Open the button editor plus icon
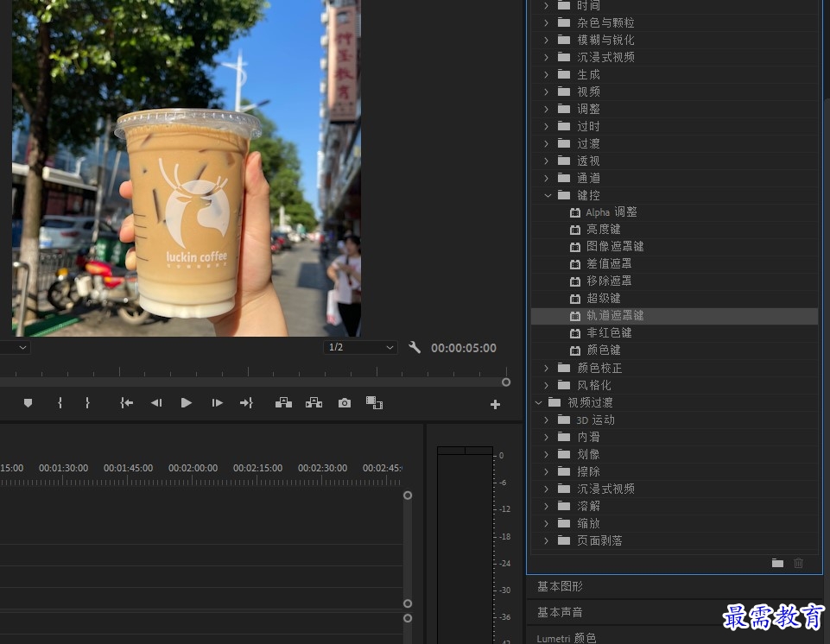830x644 pixels. click(496, 405)
